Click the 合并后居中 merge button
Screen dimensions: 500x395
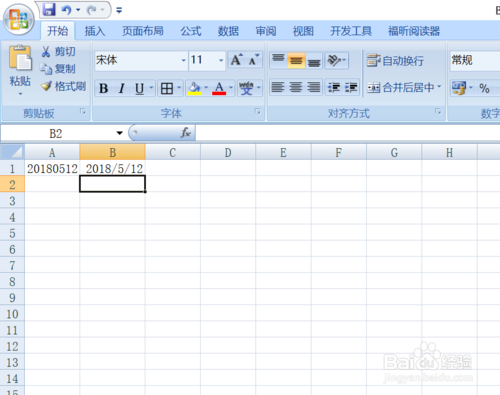(404, 88)
